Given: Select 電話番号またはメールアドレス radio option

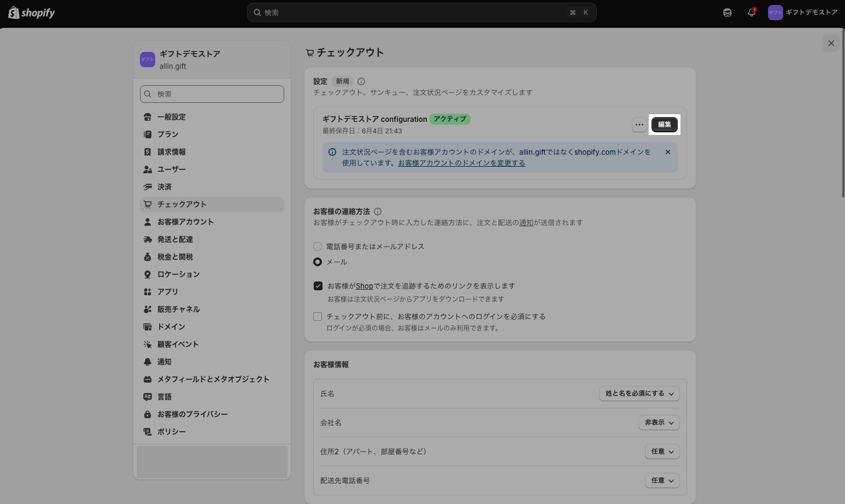Looking at the screenshot, I should pyautogui.click(x=318, y=247).
